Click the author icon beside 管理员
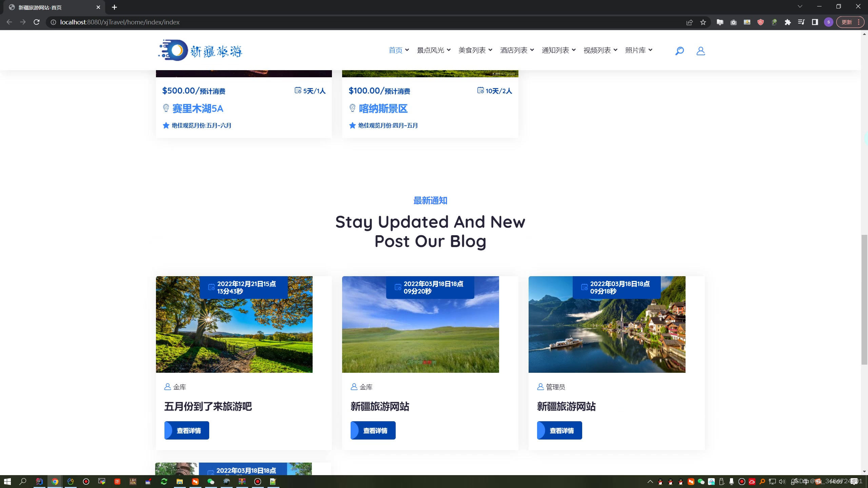The image size is (868, 488). click(x=540, y=387)
